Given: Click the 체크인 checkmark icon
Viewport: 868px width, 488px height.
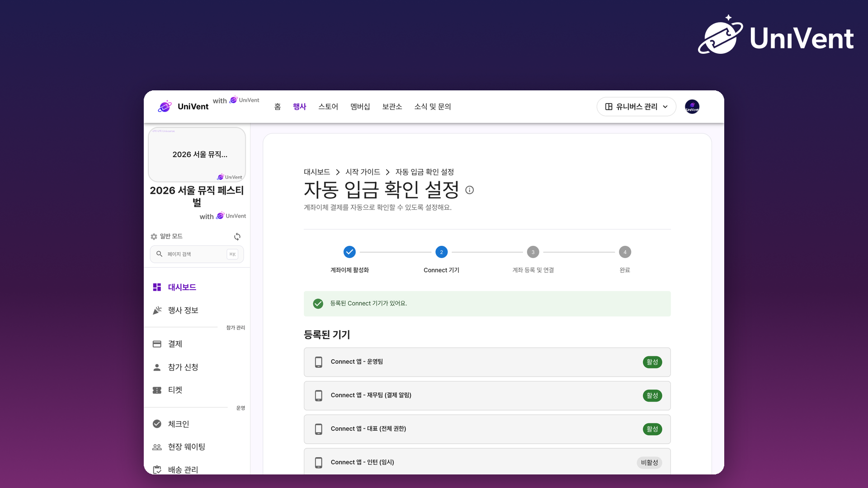Looking at the screenshot, I should 157,424.
